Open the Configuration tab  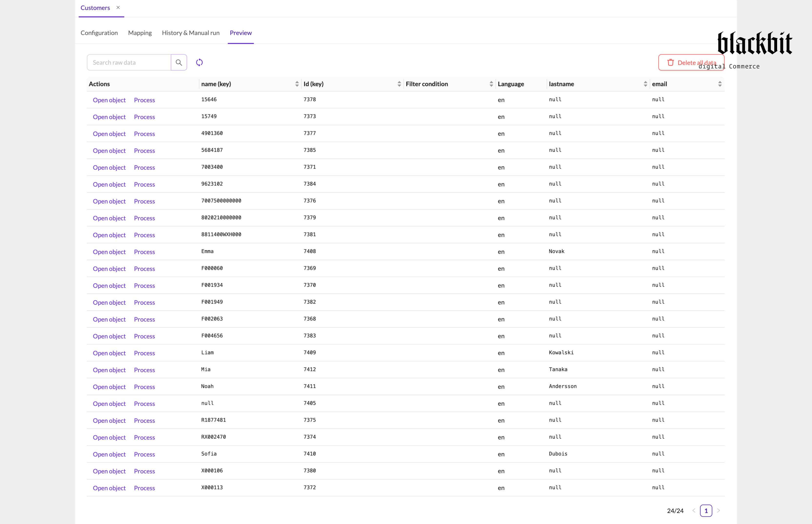[x=99, y=33]
